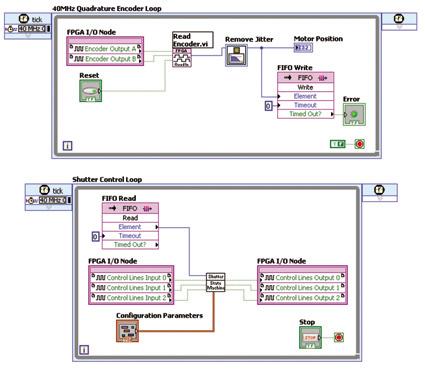Click the Stop button boolean terminal

pos(310,338)
